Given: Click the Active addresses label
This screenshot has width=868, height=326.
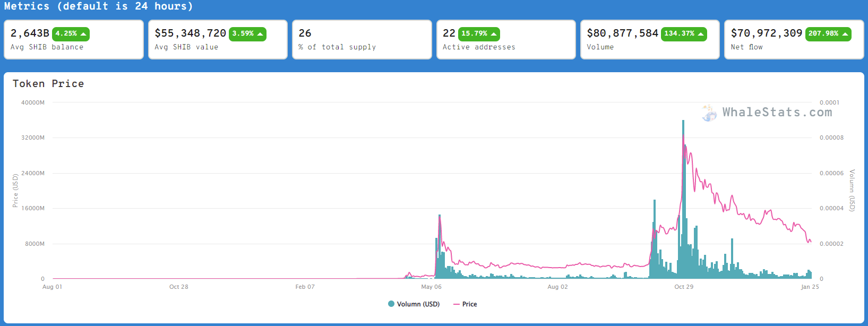Looking at the screenshot, I should [x=479, y=47].
